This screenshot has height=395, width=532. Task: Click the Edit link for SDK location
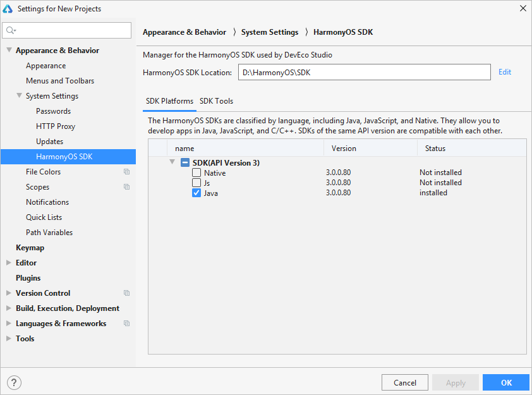504,72
